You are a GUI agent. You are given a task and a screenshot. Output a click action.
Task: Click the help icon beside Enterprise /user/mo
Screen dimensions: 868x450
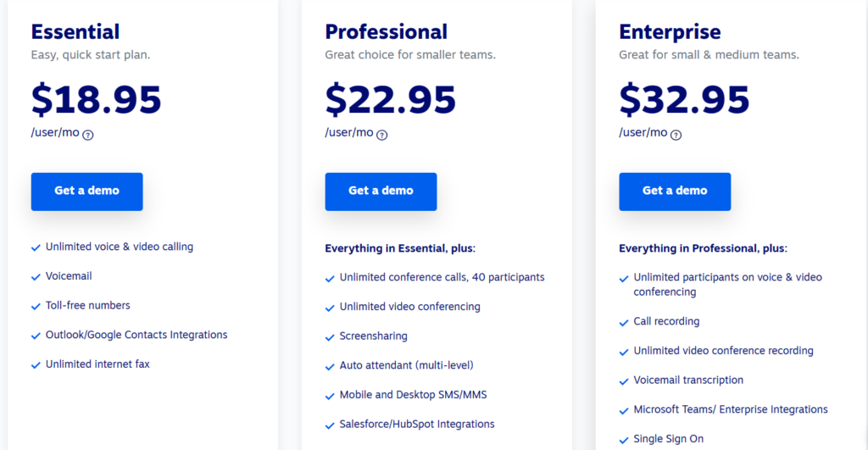(676, 135)
